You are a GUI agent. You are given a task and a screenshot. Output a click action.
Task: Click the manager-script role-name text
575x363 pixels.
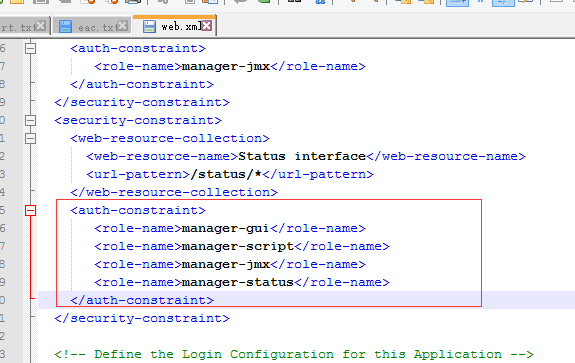coord(238,246)
